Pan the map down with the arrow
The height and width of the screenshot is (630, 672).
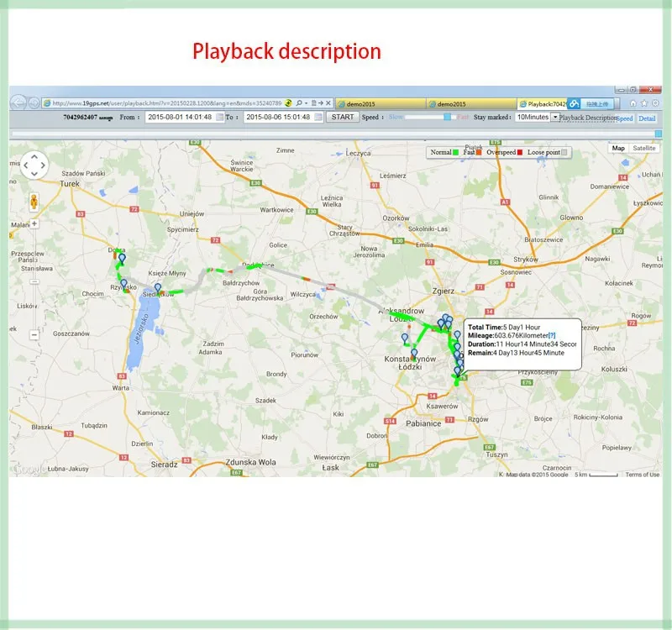click(34, 173)
